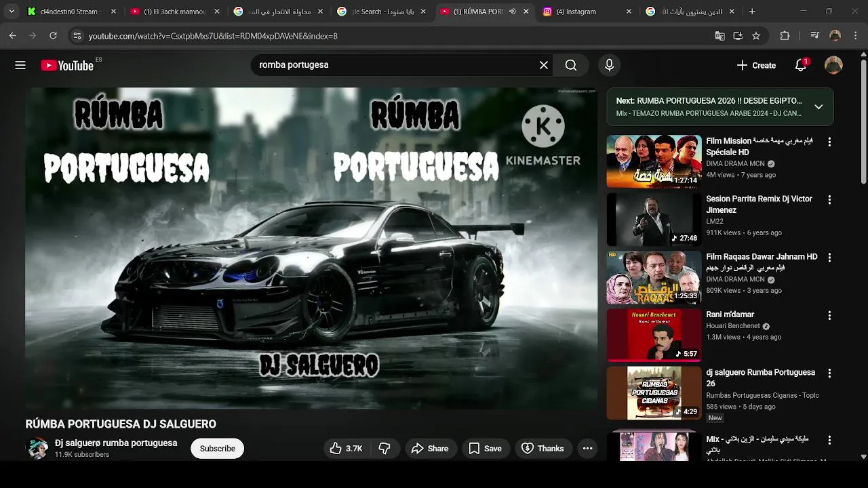Open DIMA DRAMA MCN channel under Film Mission
This screenshot has width=868, height=488.
coord(735,163)
